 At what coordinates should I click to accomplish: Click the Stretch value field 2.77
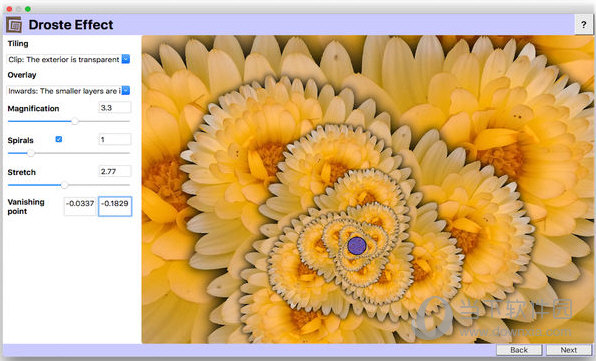pyautogui.click(x=115, y=171)
